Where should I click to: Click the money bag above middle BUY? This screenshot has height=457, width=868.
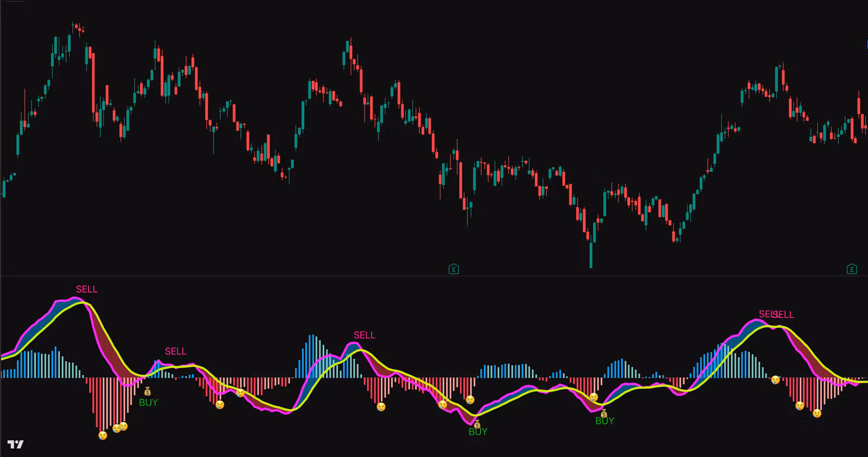(477, 424)
